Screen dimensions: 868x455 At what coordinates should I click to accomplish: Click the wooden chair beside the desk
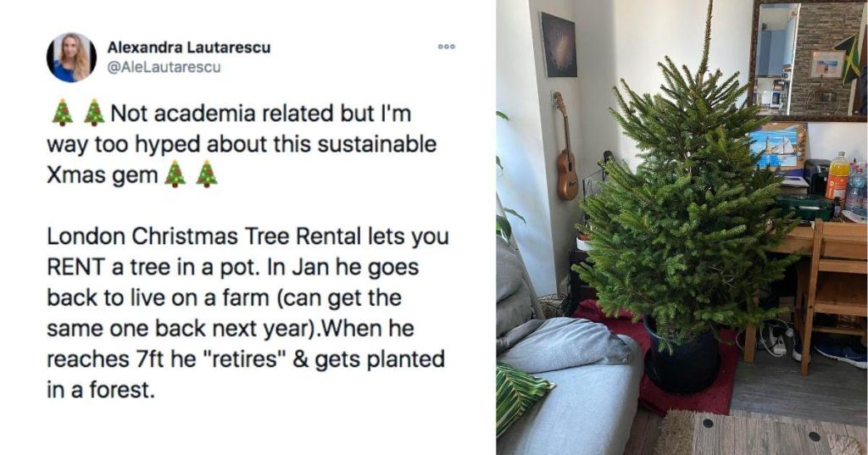(834, 288)
